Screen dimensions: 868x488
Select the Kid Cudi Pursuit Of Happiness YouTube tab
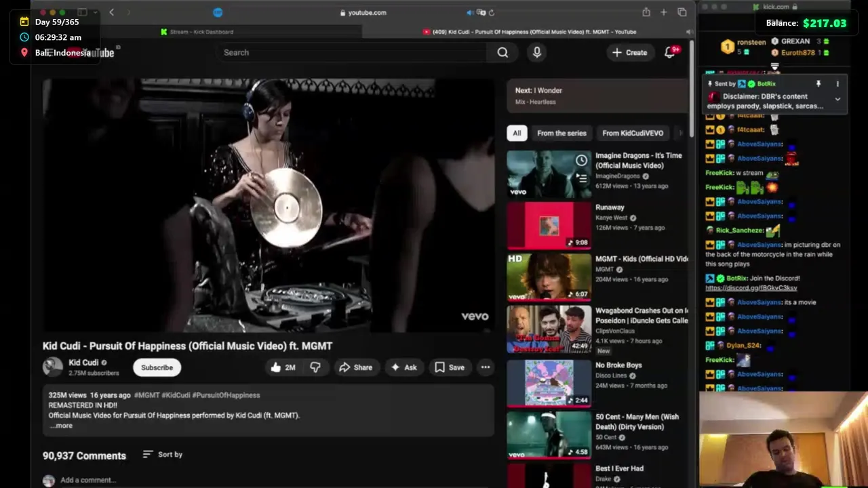529,32
